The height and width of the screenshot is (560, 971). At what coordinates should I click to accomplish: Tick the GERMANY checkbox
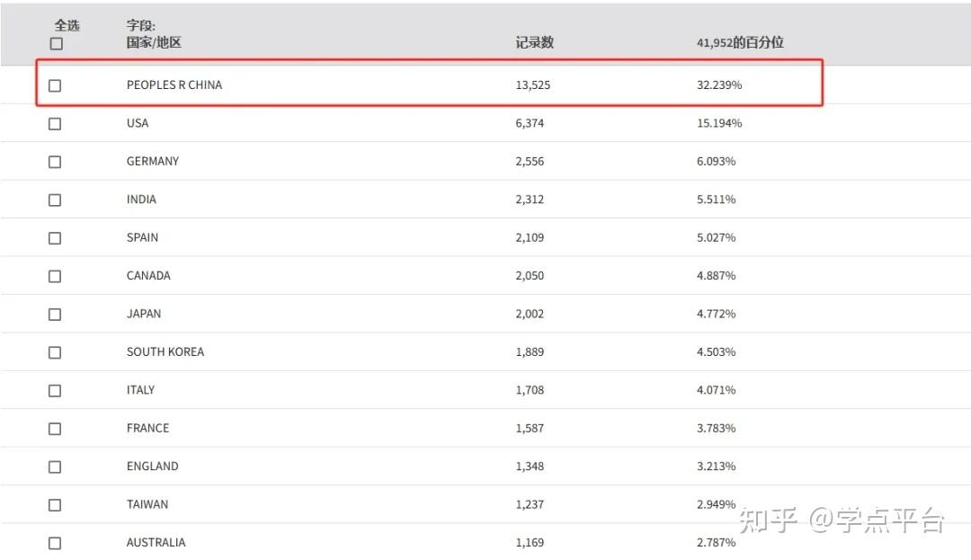click(55, 162)
